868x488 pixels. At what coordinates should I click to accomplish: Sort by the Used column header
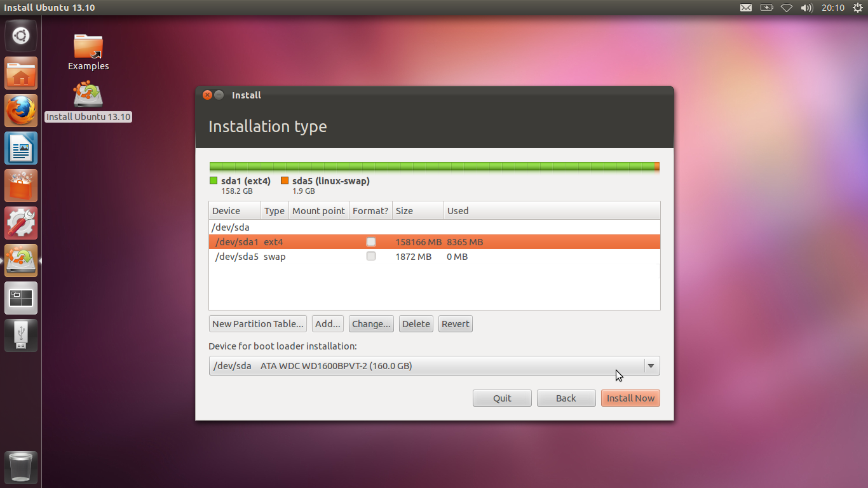tap(552, 211)
